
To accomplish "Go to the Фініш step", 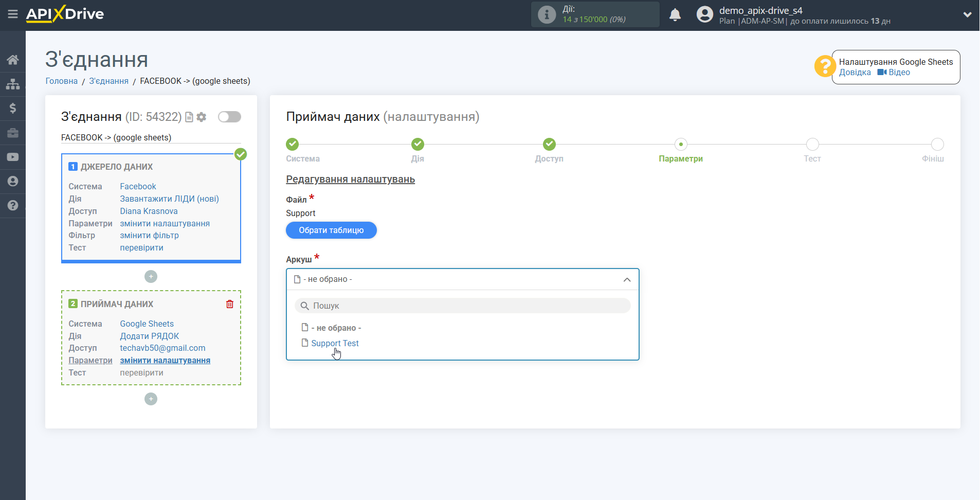I will pos(937,145).
